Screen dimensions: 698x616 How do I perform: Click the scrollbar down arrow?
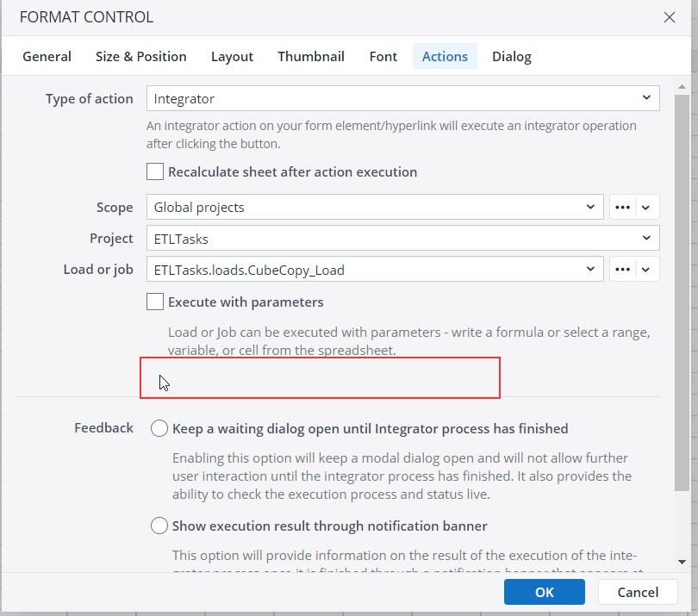coord(682,560)
